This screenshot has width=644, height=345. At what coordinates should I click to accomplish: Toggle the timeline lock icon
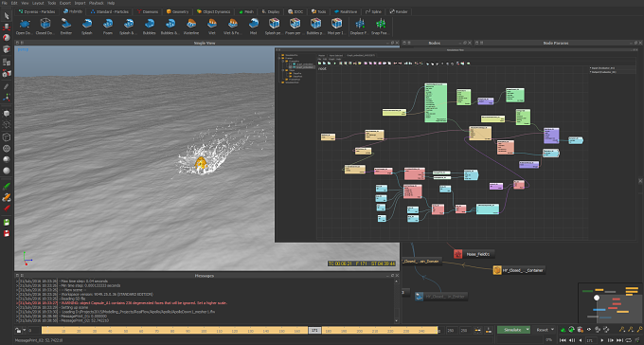18,330
